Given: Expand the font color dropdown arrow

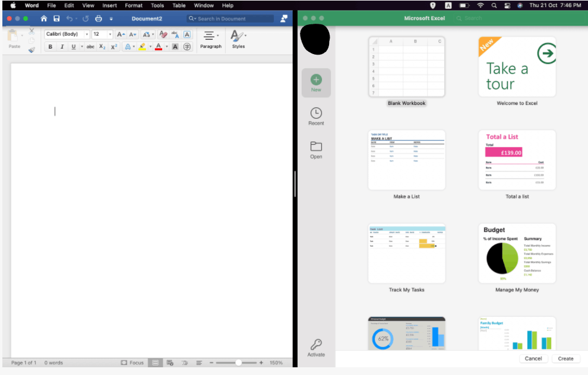Looking at the screenshot, I should click(x=167, y=47).
